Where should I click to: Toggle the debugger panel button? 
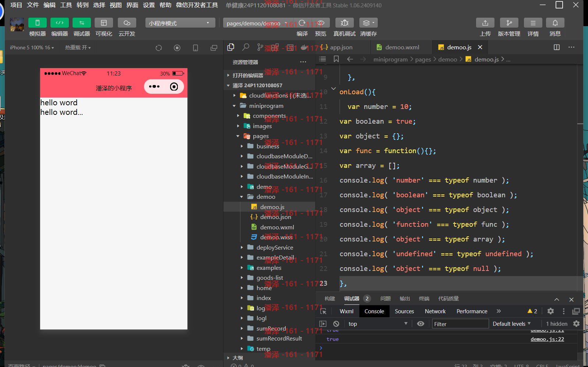pyautogui.click(x=82, y=23)
